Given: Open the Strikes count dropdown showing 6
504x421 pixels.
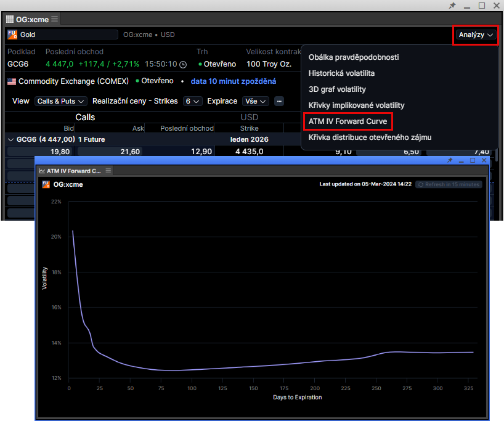Looking at the screenshot, I should [x=192, y=101].
